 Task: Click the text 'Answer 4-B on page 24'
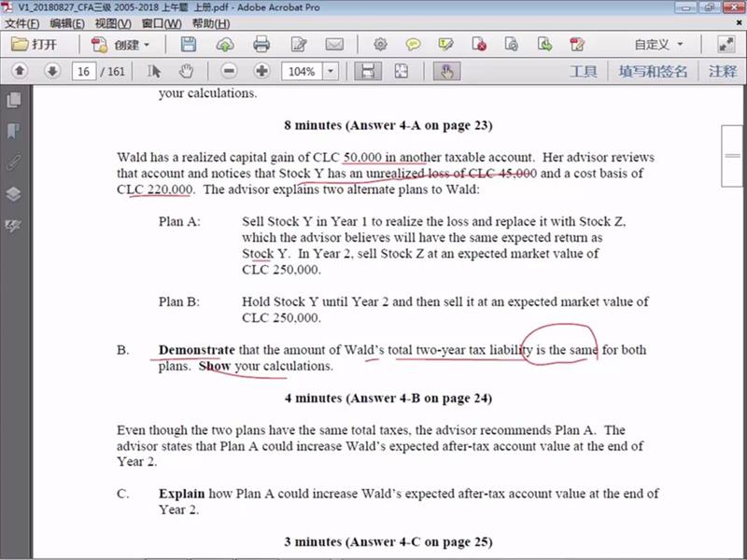(419, 399)
